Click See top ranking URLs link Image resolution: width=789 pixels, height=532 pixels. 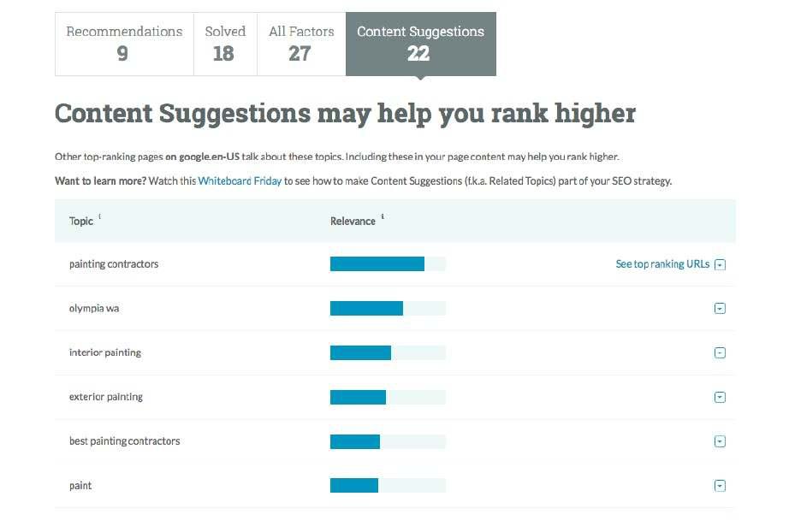click(662, 264)
